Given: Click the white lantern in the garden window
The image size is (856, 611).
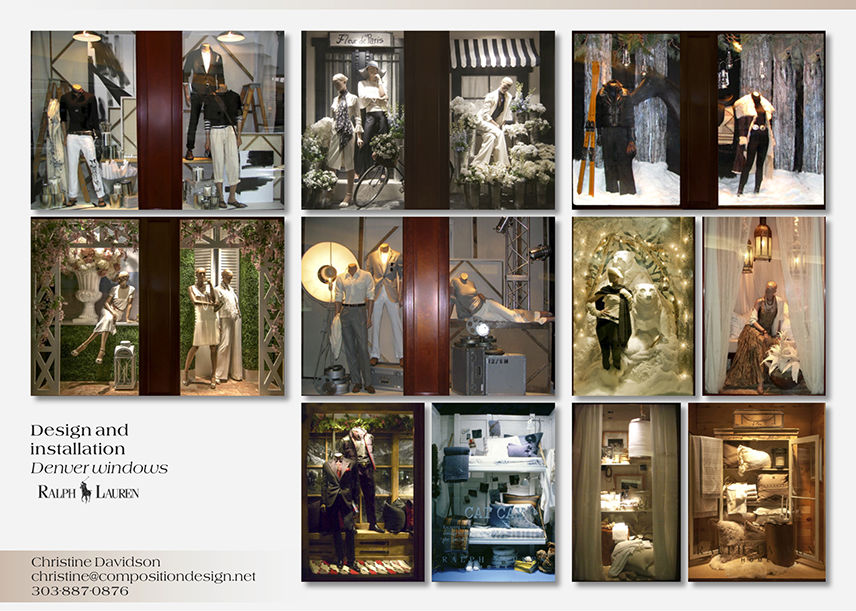Looking at the screenshot, I should tap(124, 365).
